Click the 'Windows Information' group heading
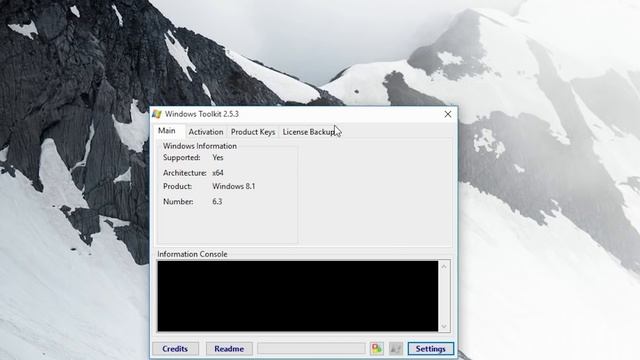This screenshot has width=640, height=360. coord(200,146)
